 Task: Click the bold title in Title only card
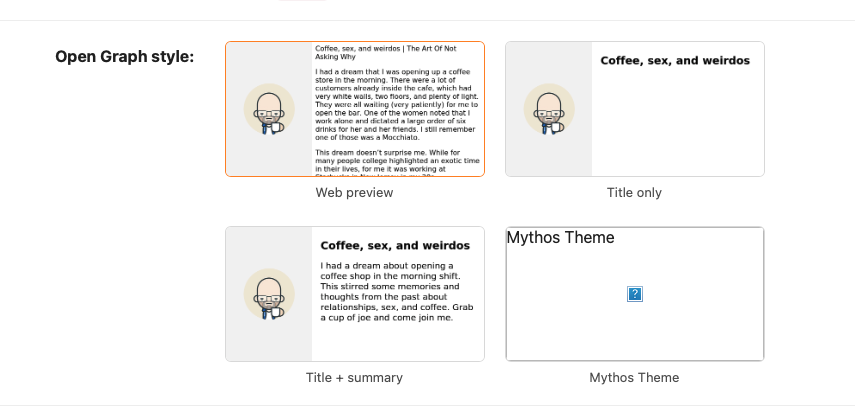click(675, 61)
